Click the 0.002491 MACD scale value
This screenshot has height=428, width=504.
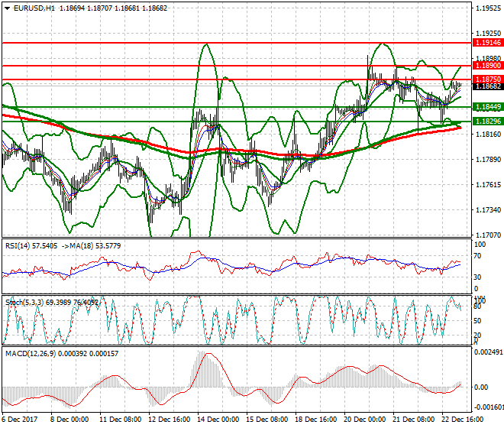pos(489,352)
